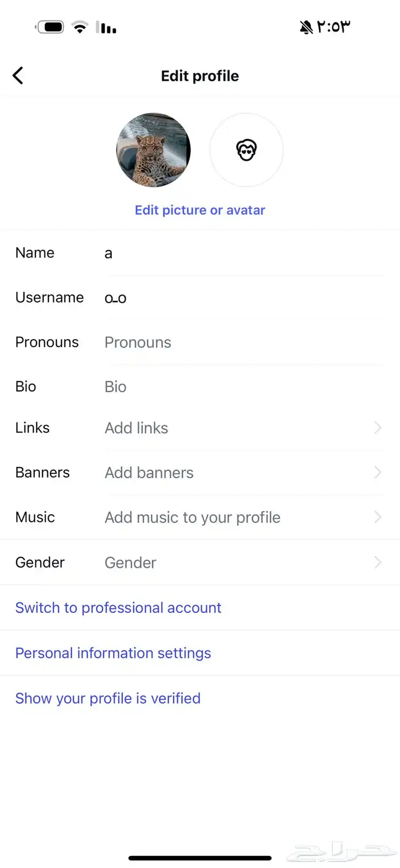This screenshot has height=868, width=400.
Task: Expand the Music row chevron
Action: [378, 517]
